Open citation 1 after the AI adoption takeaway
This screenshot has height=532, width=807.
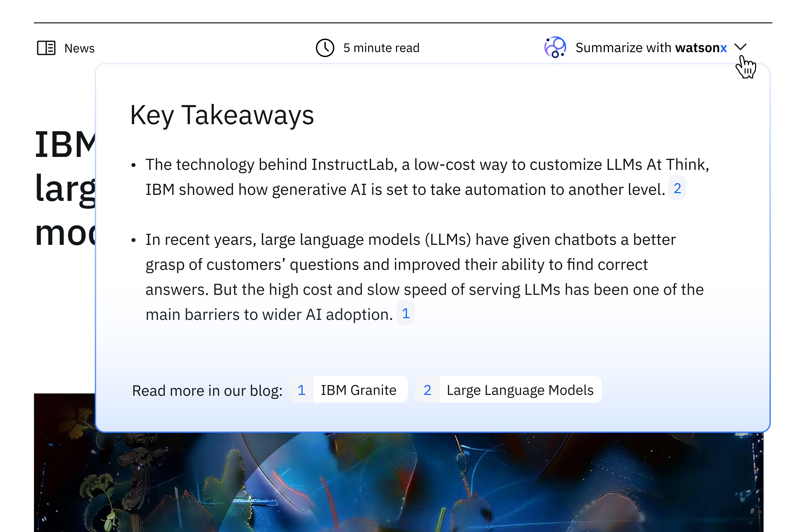click(406, 313)
